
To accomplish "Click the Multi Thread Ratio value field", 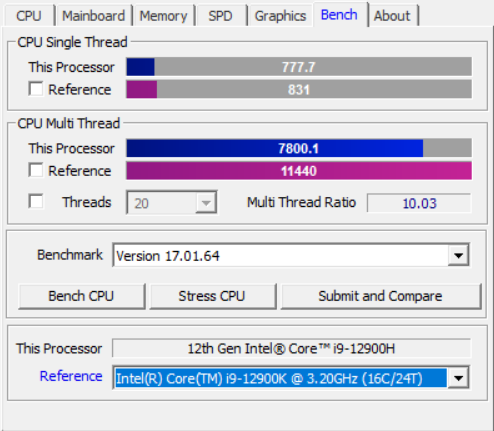I will coord(419,203).
